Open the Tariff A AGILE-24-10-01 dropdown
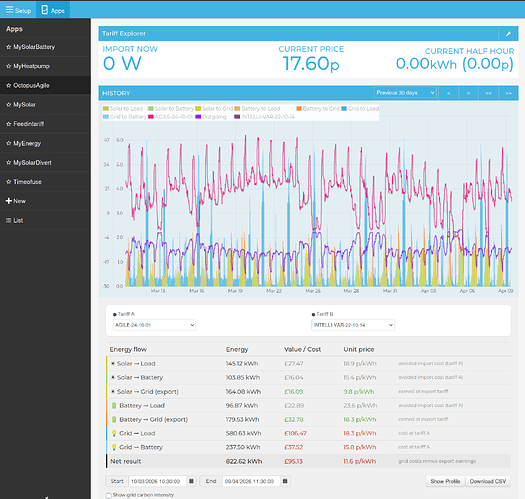This screenshot has height=499, width=525. point(154,325)
